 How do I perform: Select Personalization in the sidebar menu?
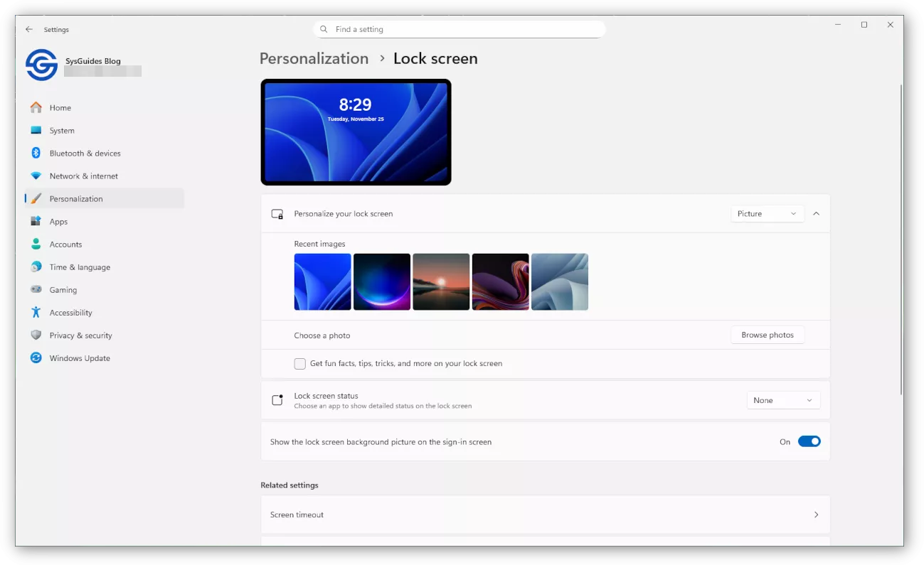[x=76, y=198]
